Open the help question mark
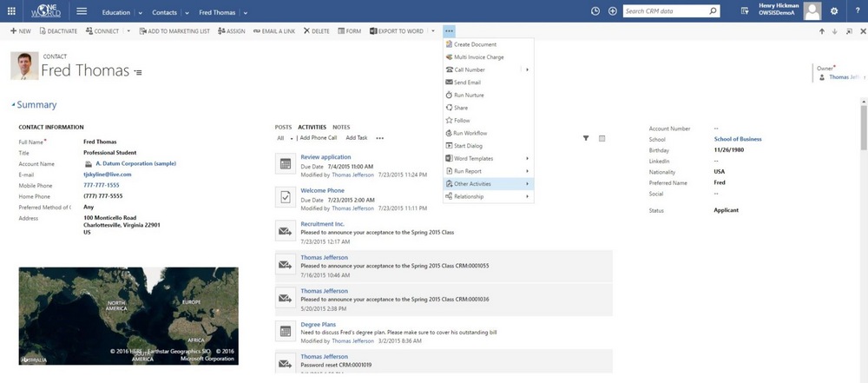 click(858, 11)
